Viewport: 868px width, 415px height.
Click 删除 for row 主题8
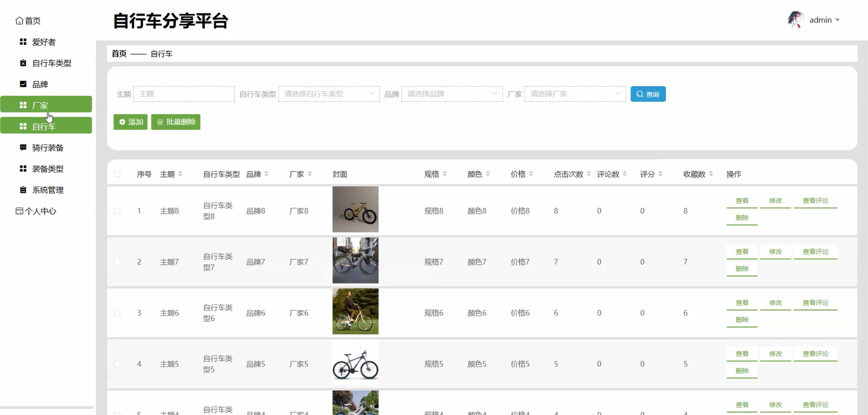tap(742, 218)
